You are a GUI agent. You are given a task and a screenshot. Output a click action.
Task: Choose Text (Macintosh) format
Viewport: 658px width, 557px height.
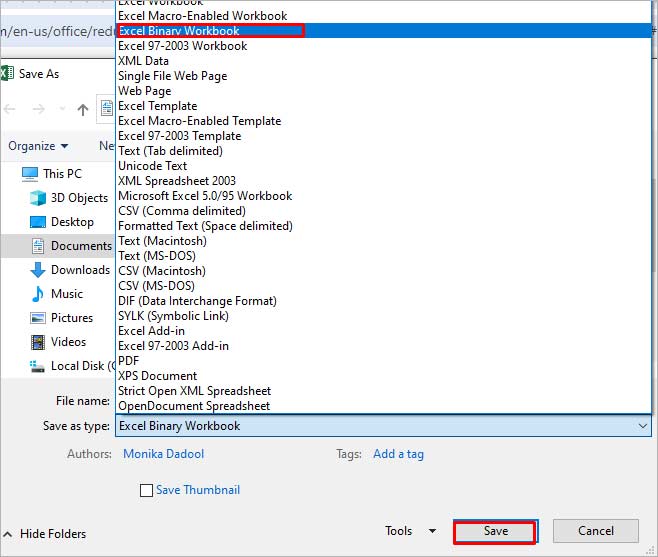[384, 241]
